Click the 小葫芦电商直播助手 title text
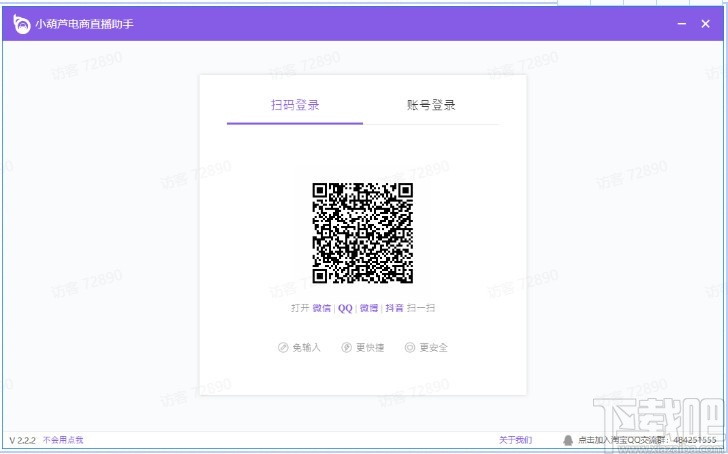Image resolution: width=728 pixels, height=454 pixels. pyautogui.click(x=84, y=24)
